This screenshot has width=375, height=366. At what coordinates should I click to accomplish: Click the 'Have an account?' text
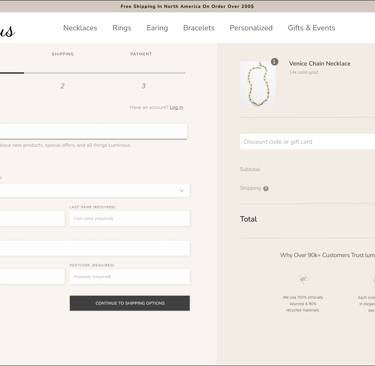(x=149, y=107)
